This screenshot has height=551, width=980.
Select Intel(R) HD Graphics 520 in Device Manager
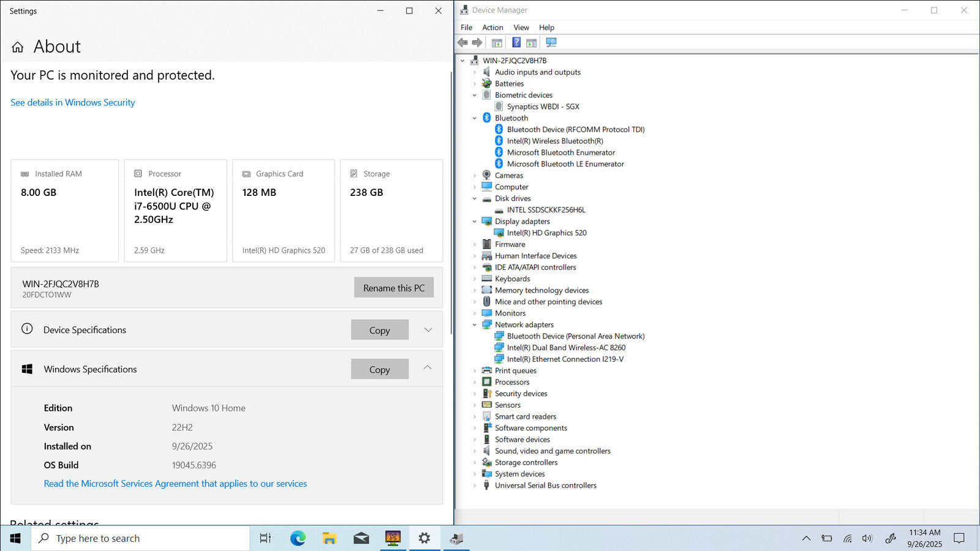tap(546, 233)
